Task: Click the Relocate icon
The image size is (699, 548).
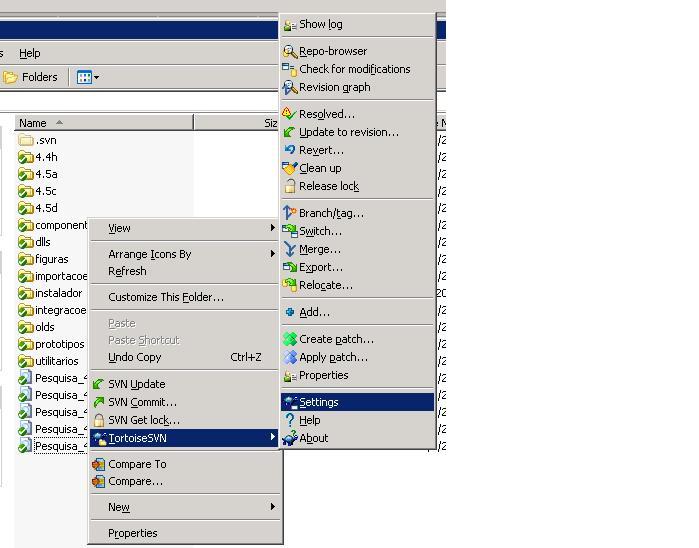Action: (x=290, y=285)
